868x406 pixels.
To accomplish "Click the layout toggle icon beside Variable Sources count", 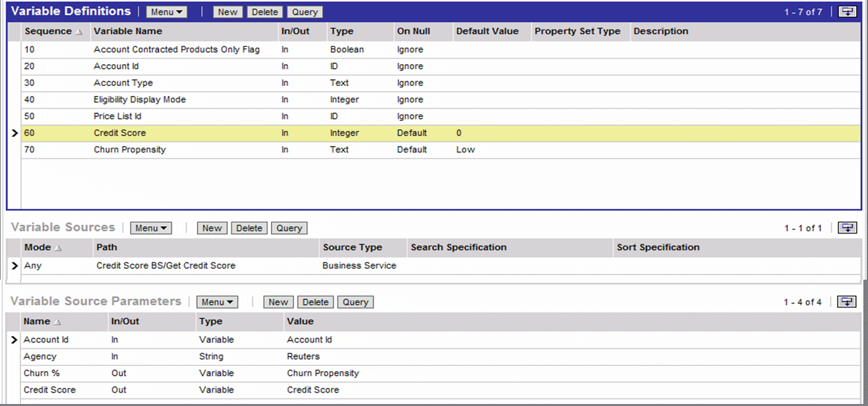I will [x=847, y=227].
